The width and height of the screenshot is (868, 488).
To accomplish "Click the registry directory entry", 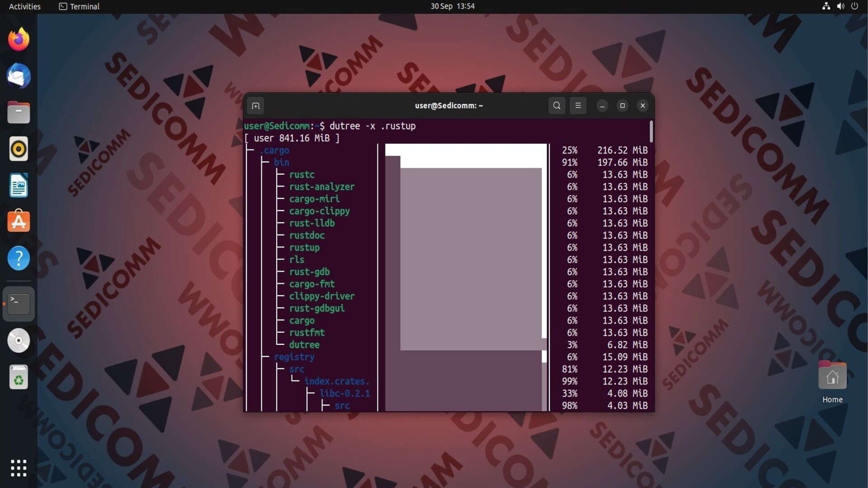I will point(294,357).
